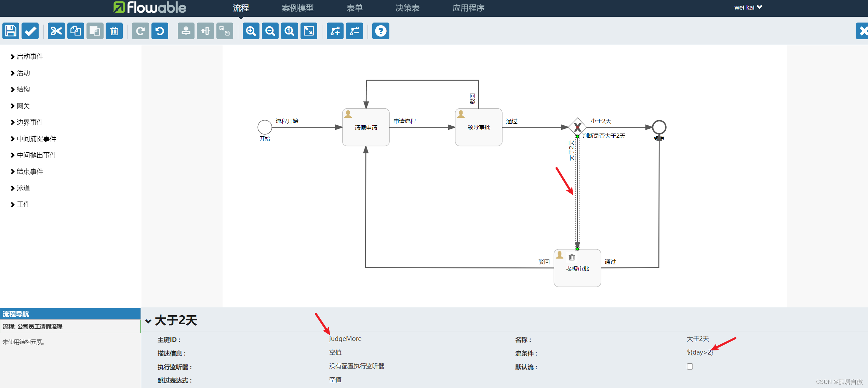Edit the 名称 value 大于2天

click(698, 339)
